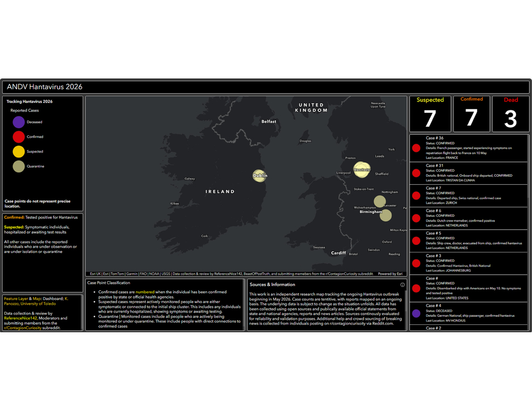Click the Douglas label on the map
The image size is (532, 410).
[305, 141]
